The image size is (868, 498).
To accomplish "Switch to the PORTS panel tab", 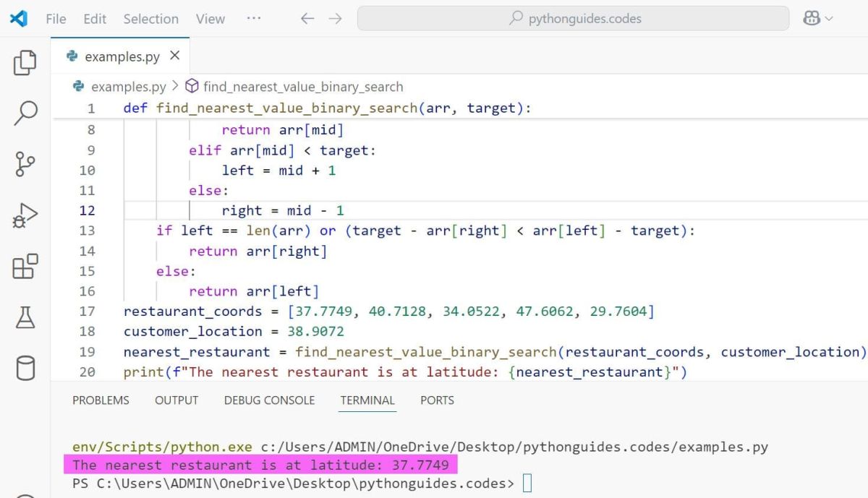I will pos(437,400).
